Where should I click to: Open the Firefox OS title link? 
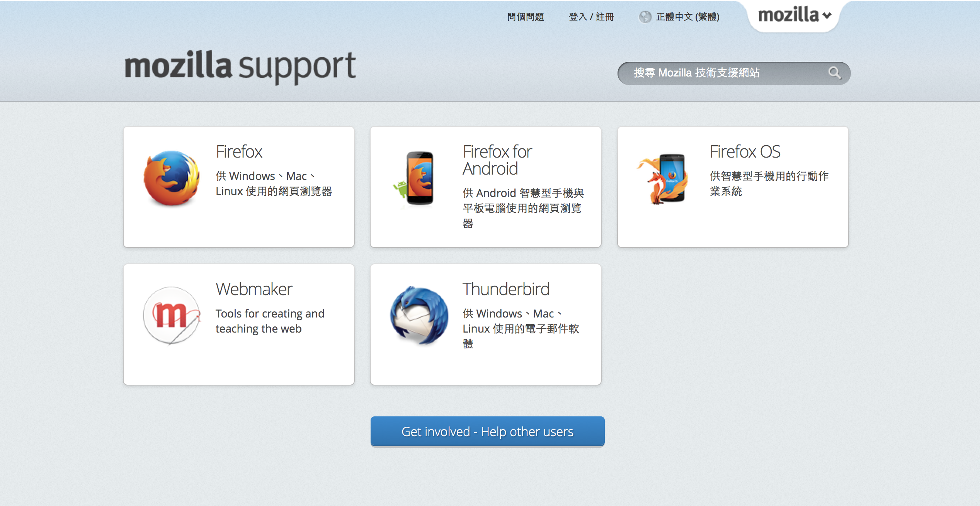745,151
